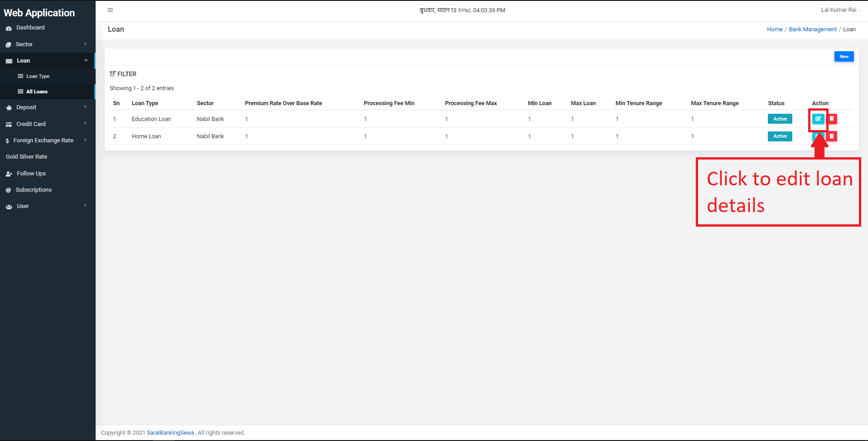This screenshot has height=441, width=868.
Task: Click Active status of Home Loan
Action: pyautogui.click(x=780, y=136)
